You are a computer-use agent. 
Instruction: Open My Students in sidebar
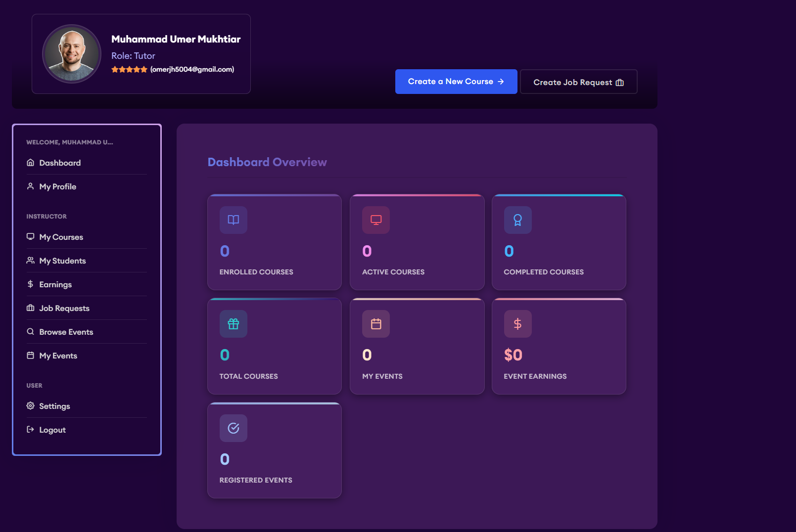click(87, 261)
